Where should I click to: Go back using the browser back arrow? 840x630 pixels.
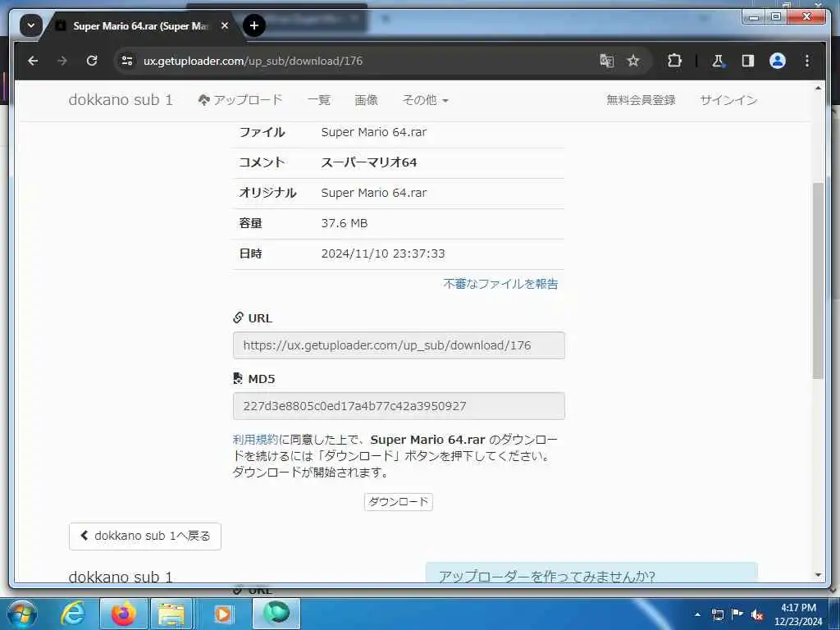33,61
